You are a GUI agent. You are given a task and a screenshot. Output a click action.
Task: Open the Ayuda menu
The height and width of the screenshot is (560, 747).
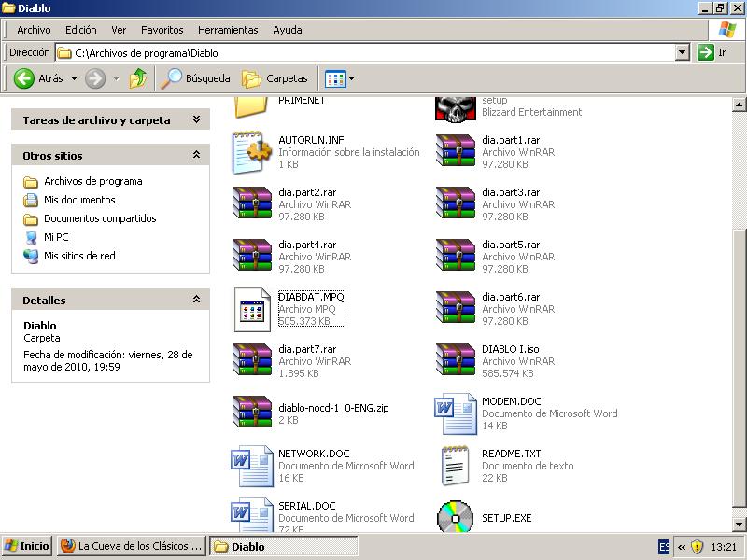pos(288,30)
